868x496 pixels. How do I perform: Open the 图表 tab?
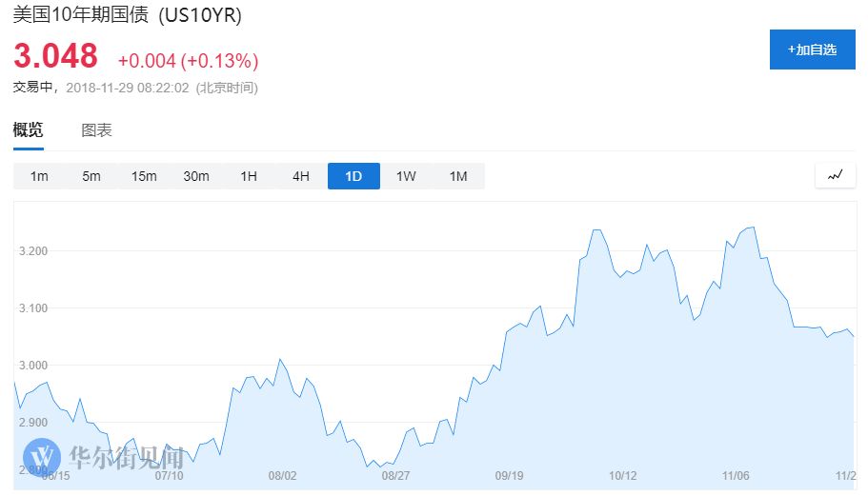coord(97,129)
